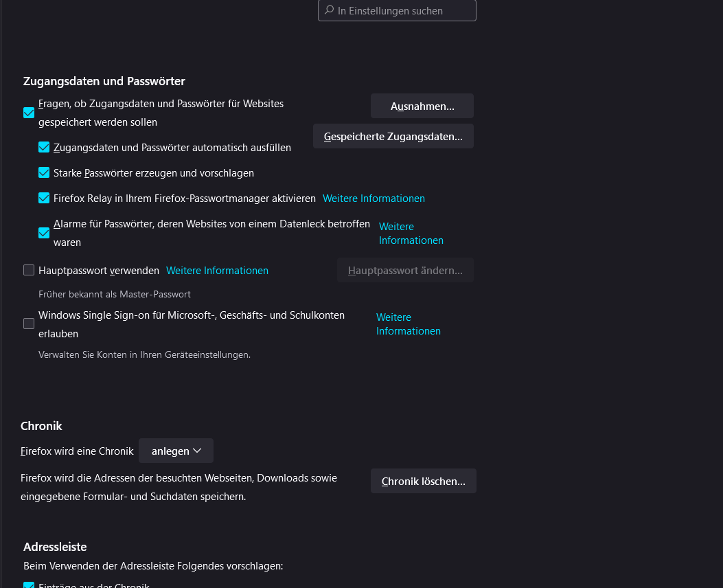Click the 'Chronik löschen...' button
The image size is (723, 588).
(x=424, y=481)
